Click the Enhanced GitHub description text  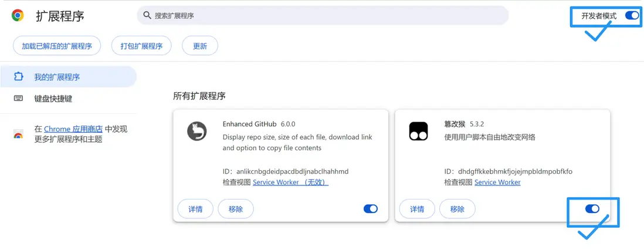pyautogui.click(x=297, y=142)
